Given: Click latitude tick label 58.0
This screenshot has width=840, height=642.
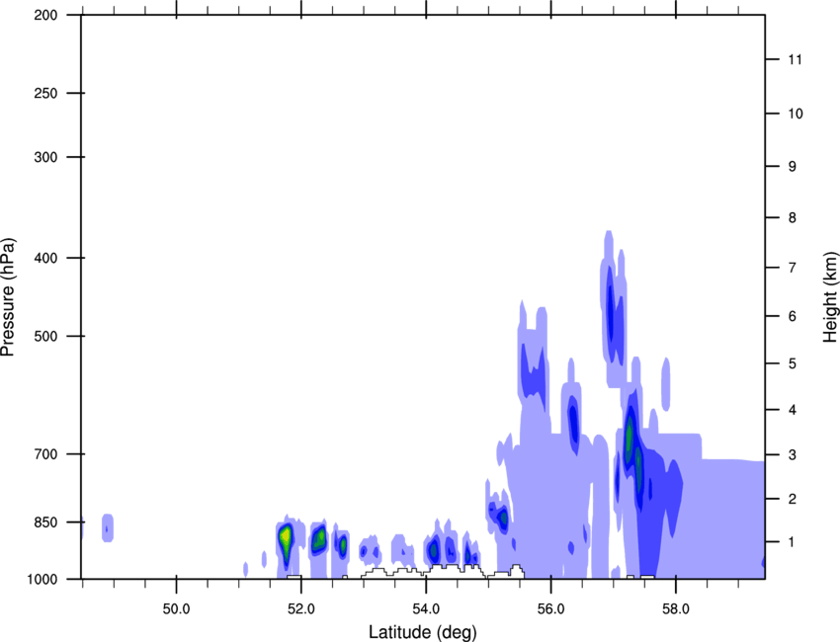Looking at the screenshot, I should (x=676, y=609).
